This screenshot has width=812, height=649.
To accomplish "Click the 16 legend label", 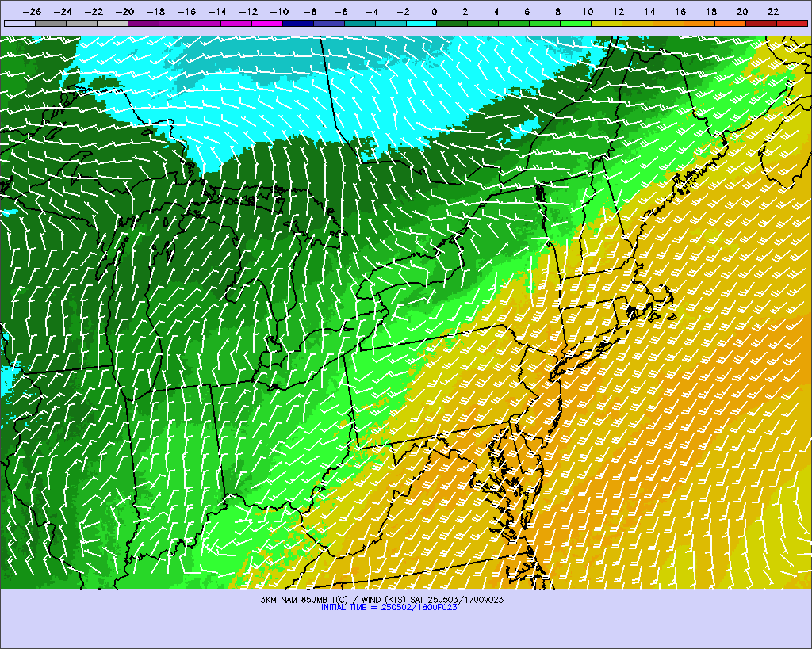I will click(x=680, y=11).
